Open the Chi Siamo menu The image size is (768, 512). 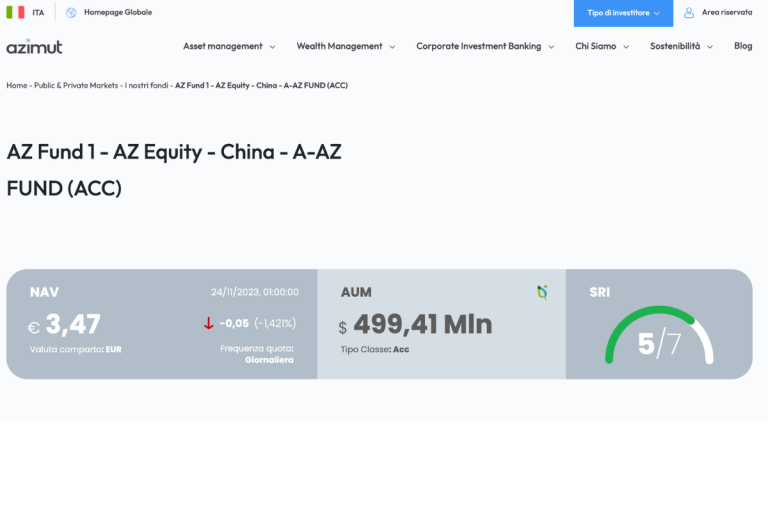click(x=596, y=46)
